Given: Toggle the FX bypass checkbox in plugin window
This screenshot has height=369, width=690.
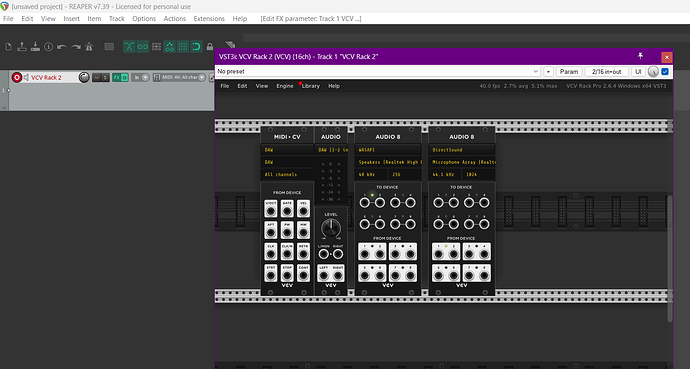Looking at the screenshot, I should [x=665, y=71].
